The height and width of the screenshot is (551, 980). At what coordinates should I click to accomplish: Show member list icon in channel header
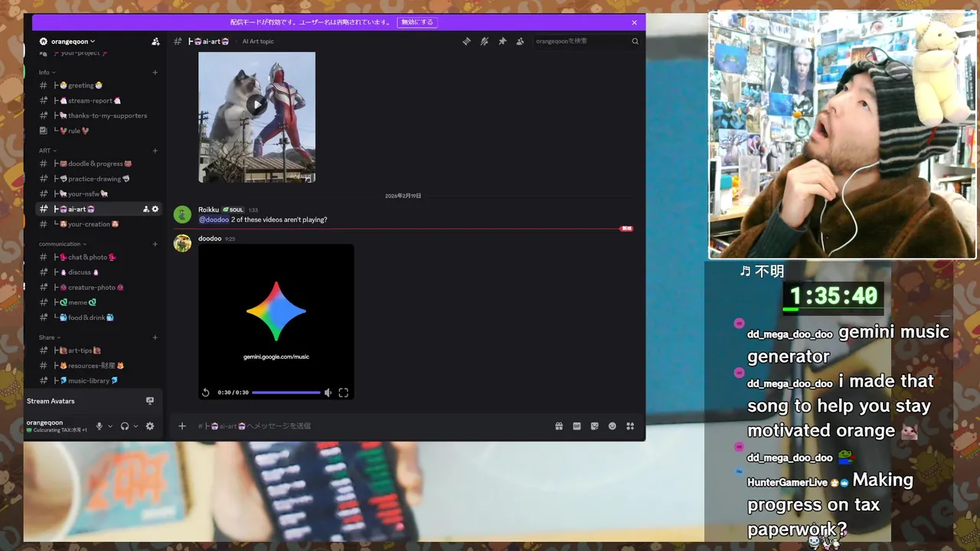[520, 41]
